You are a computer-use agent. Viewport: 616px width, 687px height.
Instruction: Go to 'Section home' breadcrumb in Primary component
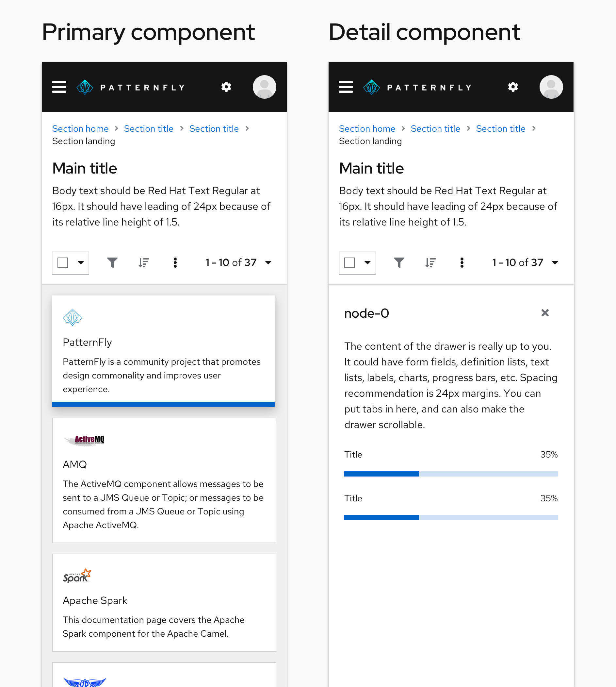pos(80,129)
